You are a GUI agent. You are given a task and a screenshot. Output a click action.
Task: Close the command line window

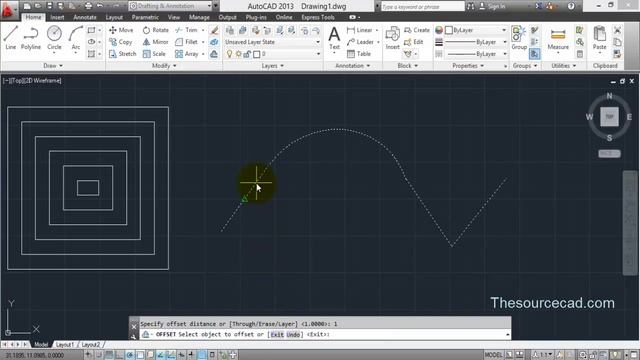tap(134, 327)
